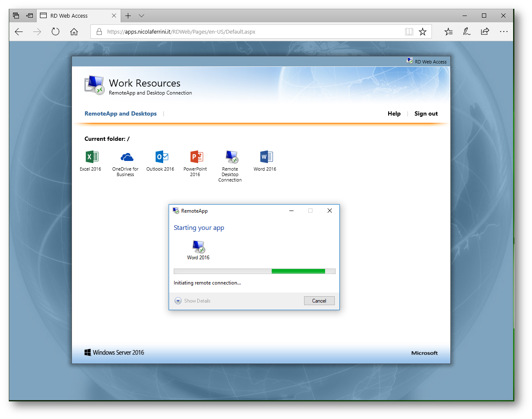Click the RemoteApp dialog title icon

click(x=176, y=211)
